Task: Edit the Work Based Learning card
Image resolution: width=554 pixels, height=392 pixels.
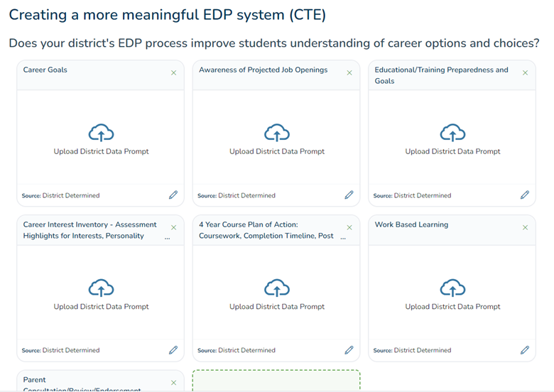Action: click(525, 349)
